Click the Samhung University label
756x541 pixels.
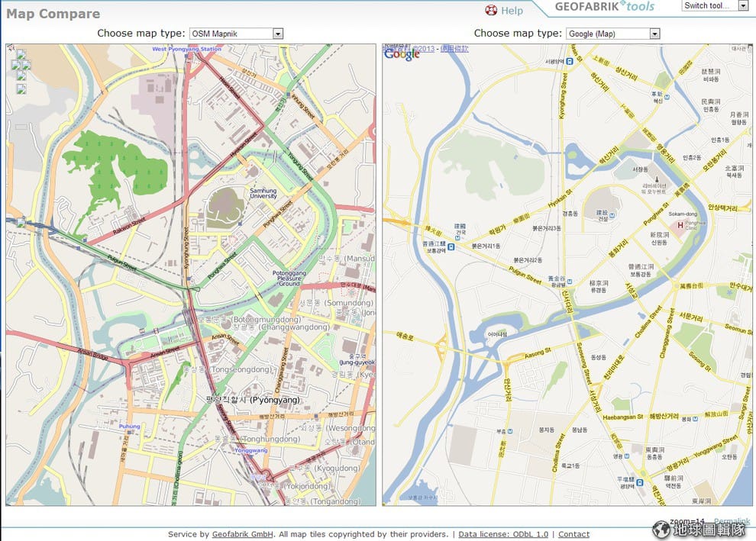[263, 193]
